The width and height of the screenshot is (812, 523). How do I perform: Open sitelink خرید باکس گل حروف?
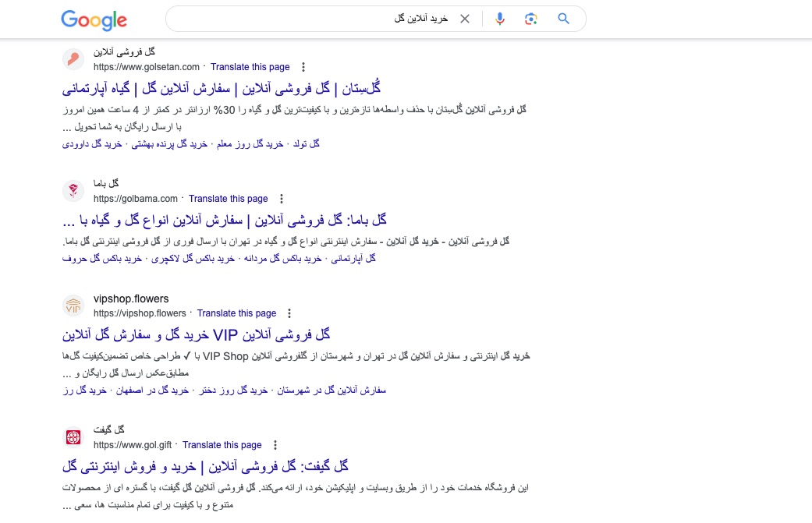102,259
